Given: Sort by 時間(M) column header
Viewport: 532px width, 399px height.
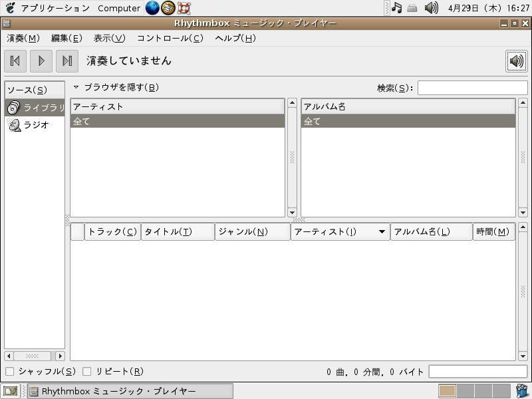Looking at the screenshot, I should (x=494, y=231).
